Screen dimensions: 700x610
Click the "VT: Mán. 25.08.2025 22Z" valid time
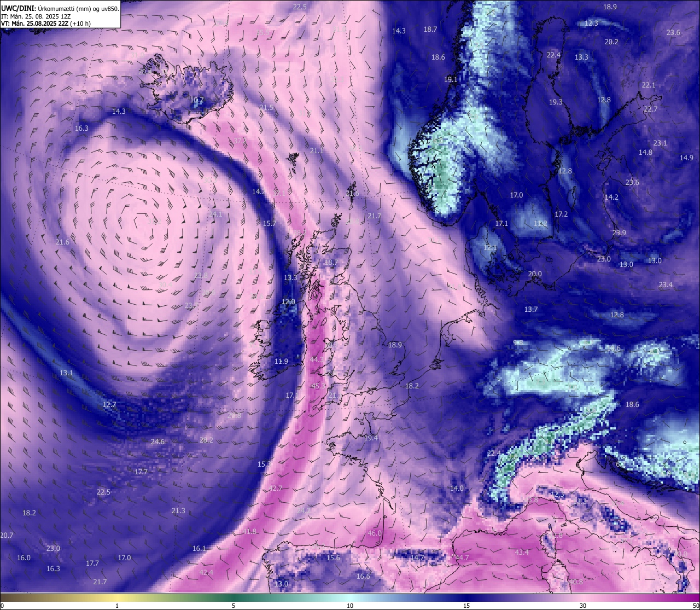pos(34,24)
